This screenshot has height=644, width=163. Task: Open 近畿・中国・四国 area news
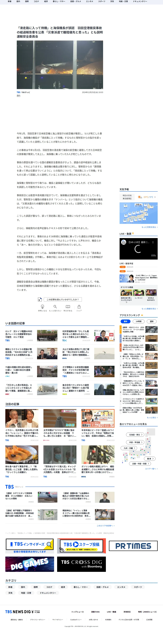[140, 463]
